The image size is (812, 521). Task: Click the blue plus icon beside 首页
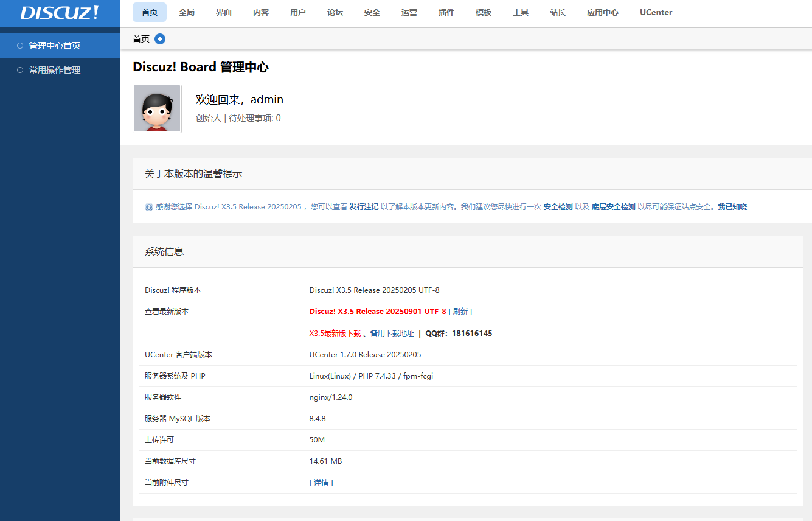point(160,39)
